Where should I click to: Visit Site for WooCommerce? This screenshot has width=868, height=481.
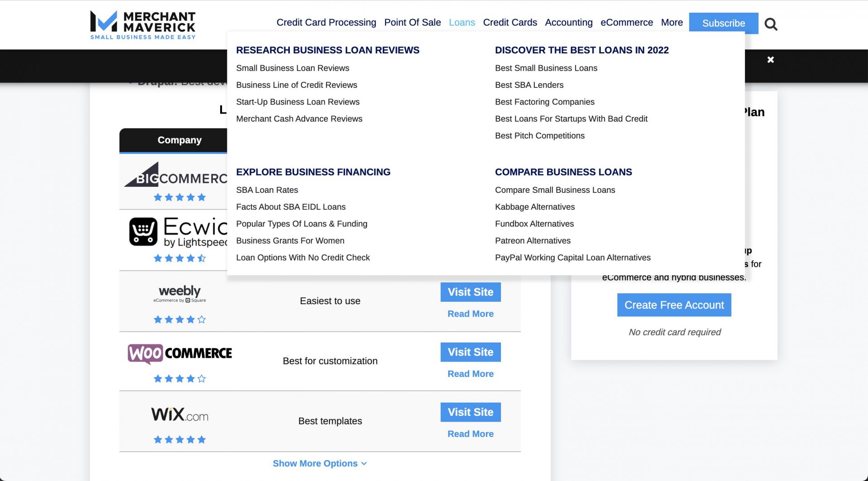pyautogui.click(x=471, y=352)
